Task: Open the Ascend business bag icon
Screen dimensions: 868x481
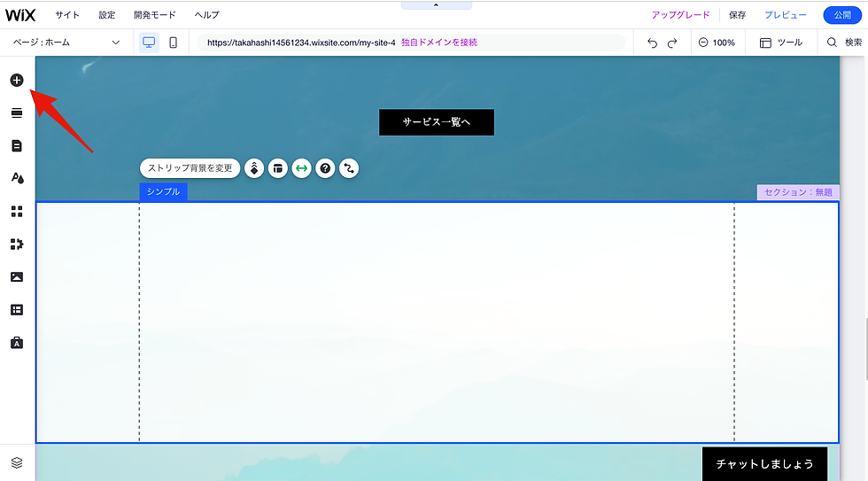Action: pos(17,343)
